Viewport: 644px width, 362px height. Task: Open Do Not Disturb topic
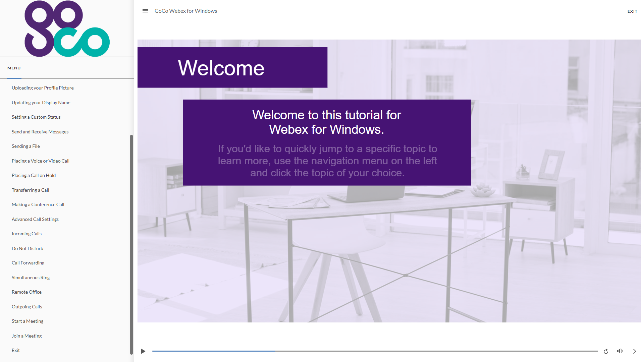coord(27,248)
